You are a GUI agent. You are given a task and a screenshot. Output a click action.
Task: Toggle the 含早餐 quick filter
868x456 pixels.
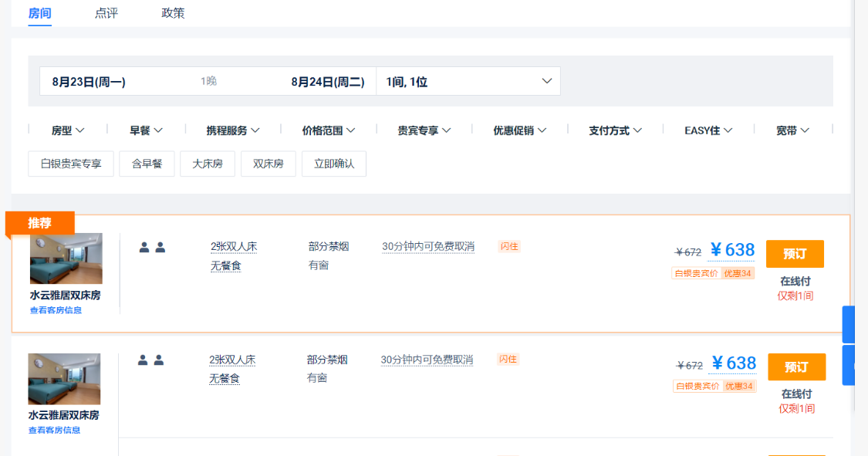coord(147,164)
